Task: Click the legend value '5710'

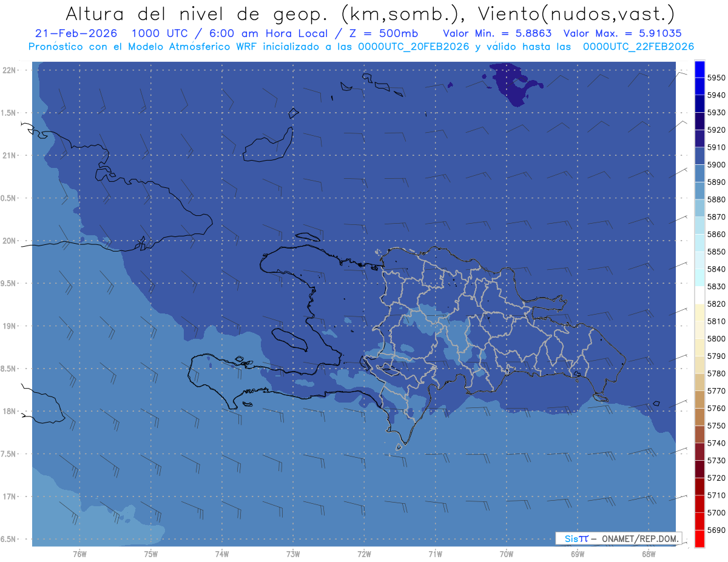Action: coord(716,495)
